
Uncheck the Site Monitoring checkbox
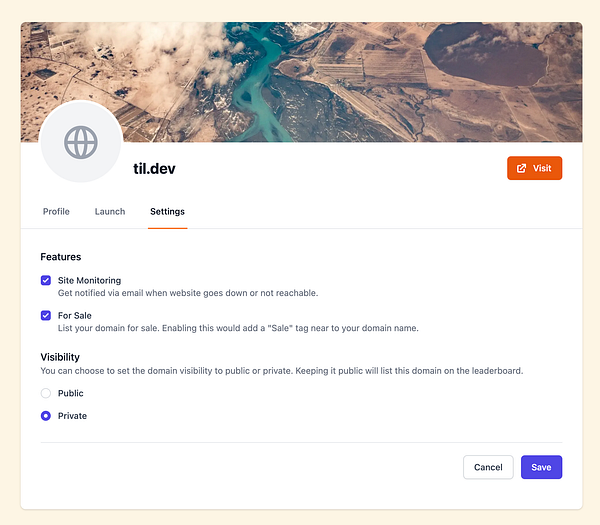[46, 280]
